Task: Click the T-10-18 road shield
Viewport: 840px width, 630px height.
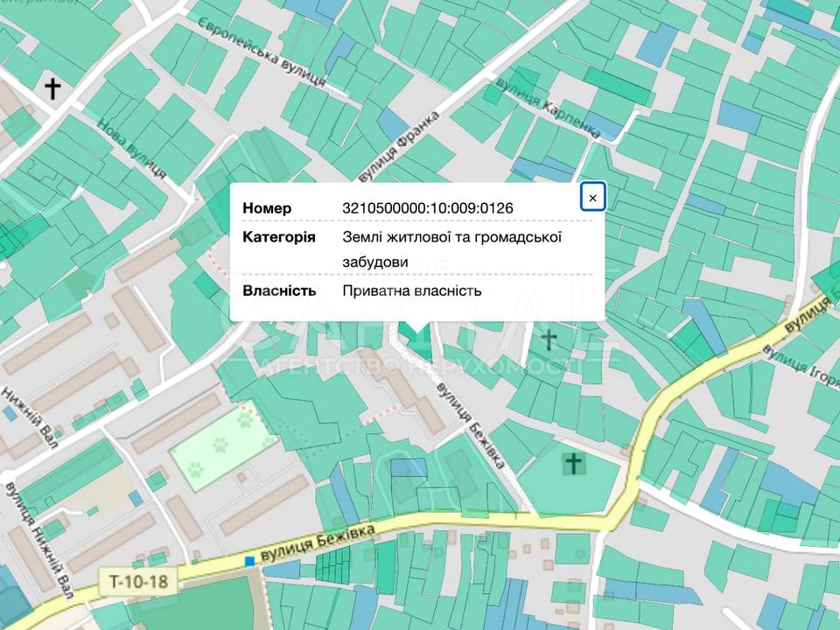Action: 138,579
